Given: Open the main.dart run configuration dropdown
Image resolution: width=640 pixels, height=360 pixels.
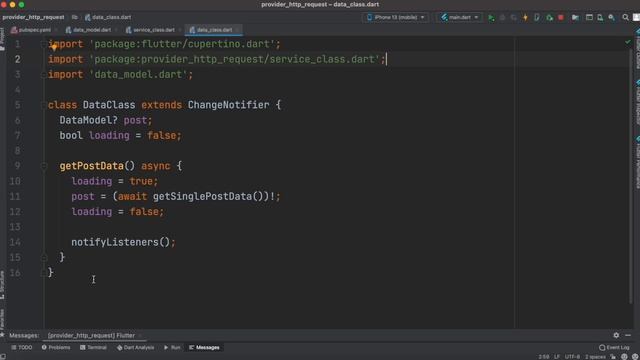Looking at the screenshot, I should 460,18.
